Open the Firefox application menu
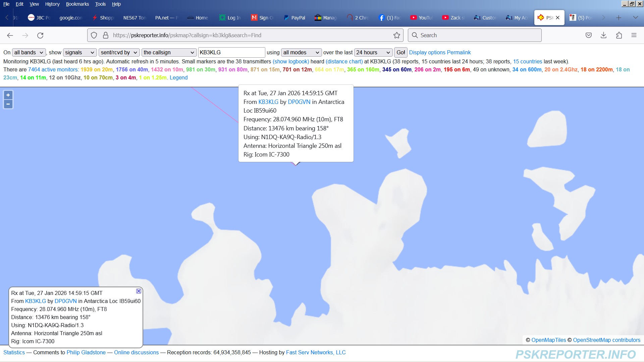This screenshot has width=644, height=362. click(x=634, y=35)
